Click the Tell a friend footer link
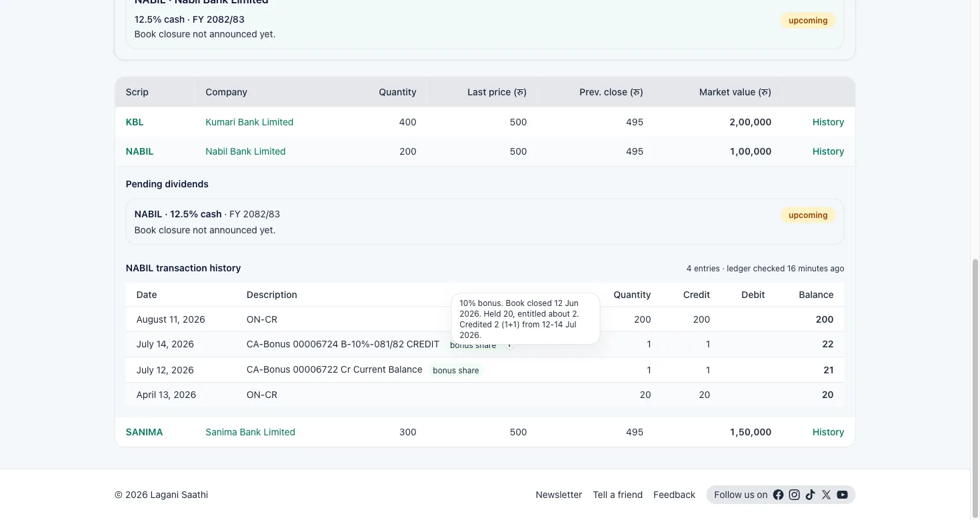 (x=617, y=495)
